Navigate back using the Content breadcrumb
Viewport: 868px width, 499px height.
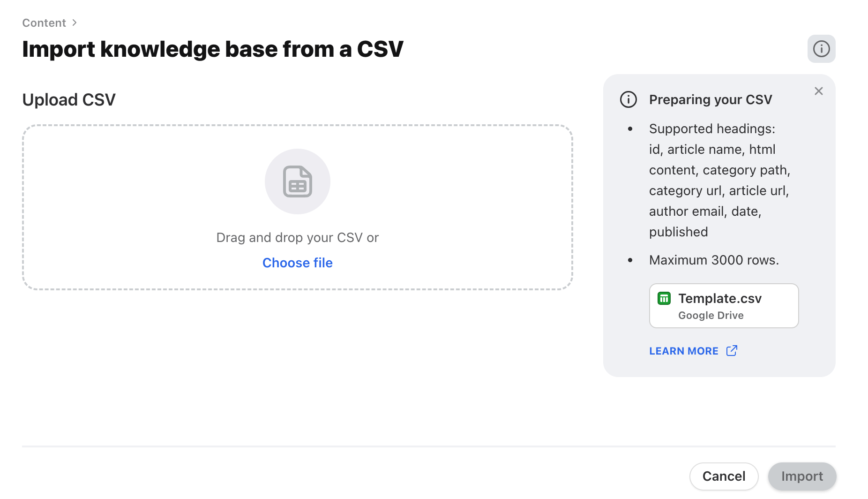pos(44,22)
